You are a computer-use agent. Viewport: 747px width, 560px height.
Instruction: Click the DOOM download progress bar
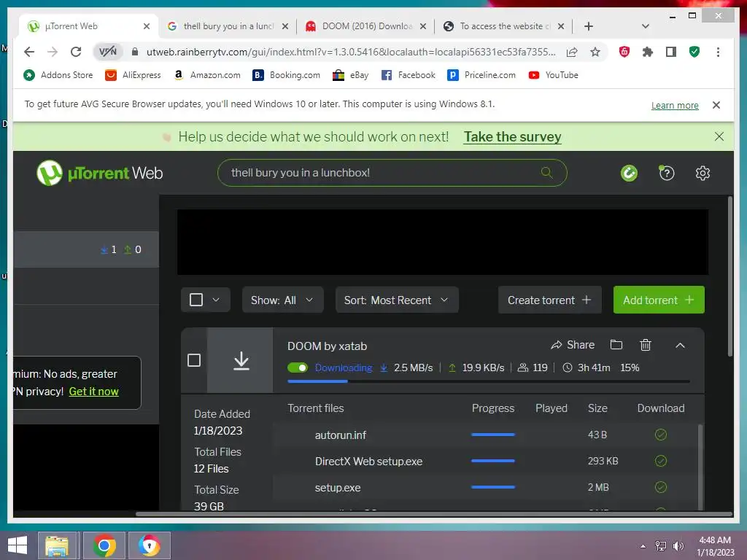click(x=488, y=381)
